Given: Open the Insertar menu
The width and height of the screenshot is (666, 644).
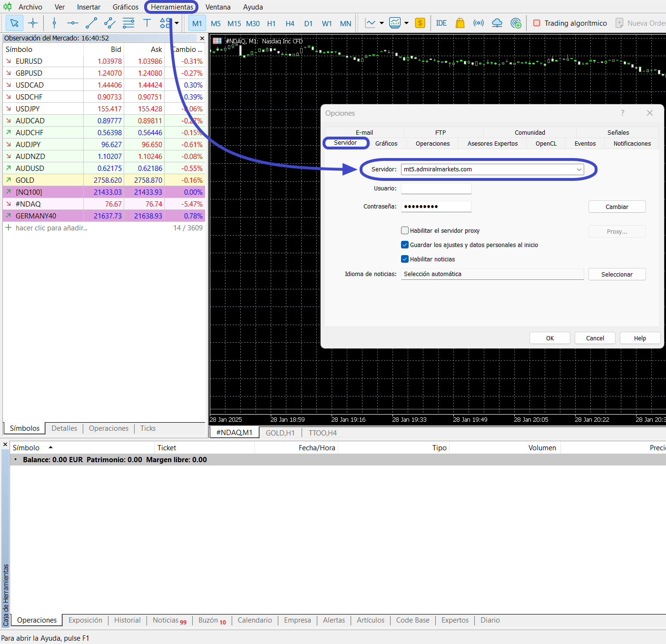Looking at the screenshot, I should coord(89,7).
